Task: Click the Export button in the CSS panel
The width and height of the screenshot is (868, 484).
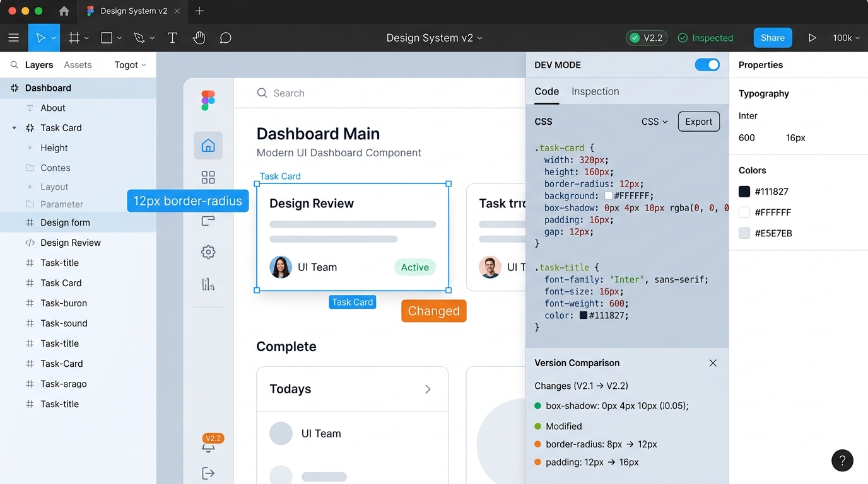Action: coord(698,122)
